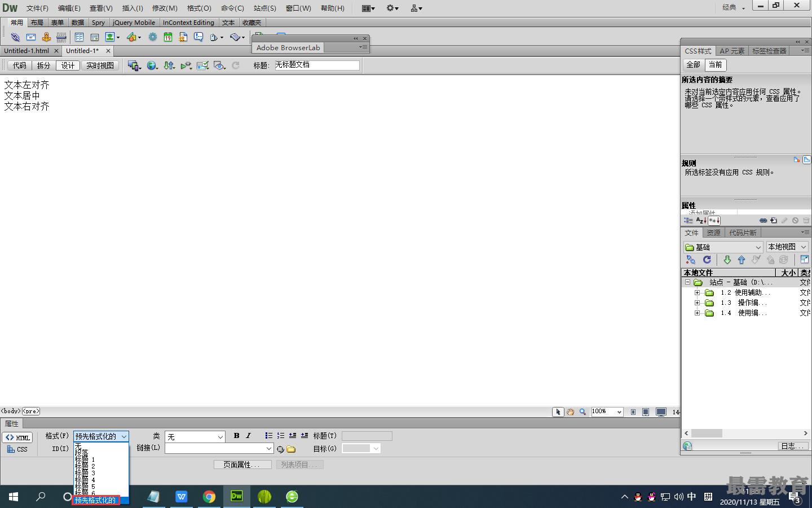Expand the 1.3 操作编 folder
Screen dimensions: 812x508
tap(697, 303)
